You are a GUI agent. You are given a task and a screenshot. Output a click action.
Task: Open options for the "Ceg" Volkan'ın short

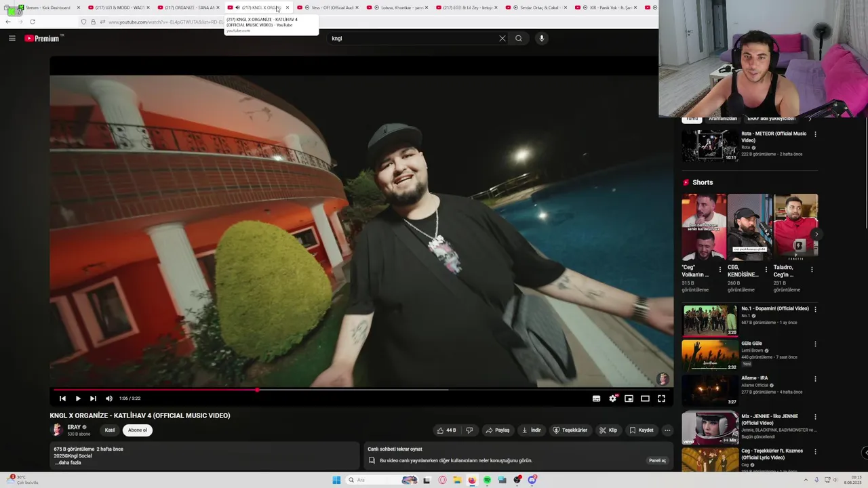click(x=720, y=269)
